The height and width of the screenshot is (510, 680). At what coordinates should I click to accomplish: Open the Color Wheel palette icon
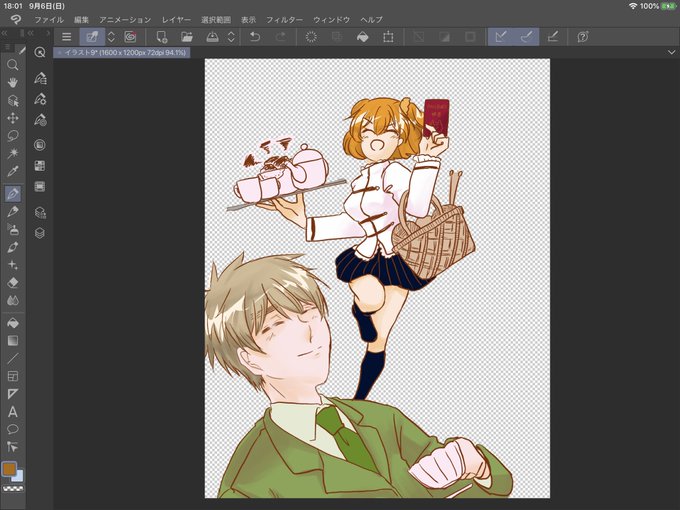(x=39, y=145)
